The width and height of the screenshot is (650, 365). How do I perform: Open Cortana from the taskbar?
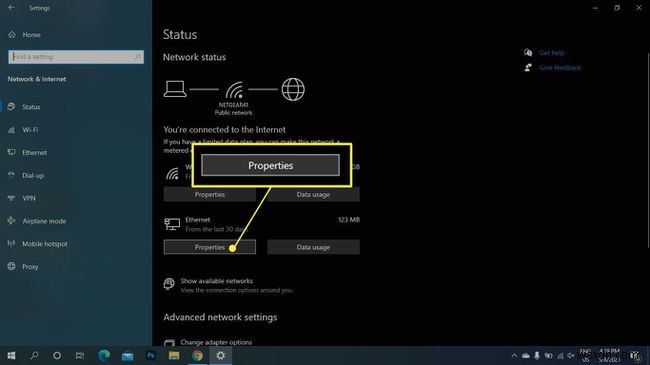(x=57, y=355)
